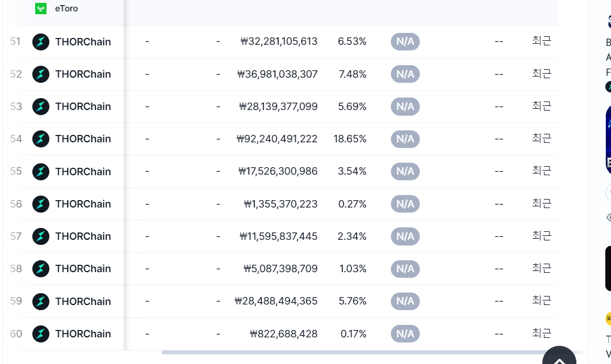Select the 7.48% percentage cell

pos(353,74)
